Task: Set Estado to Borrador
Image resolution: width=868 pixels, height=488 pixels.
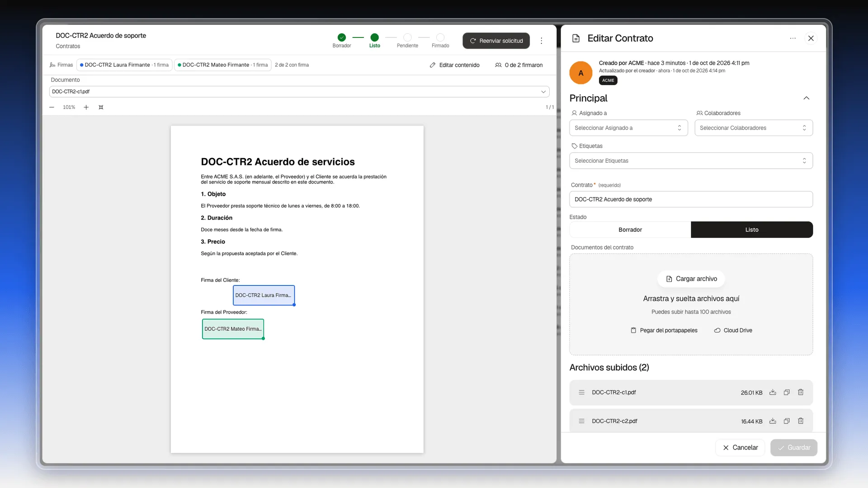Action: 630,230
